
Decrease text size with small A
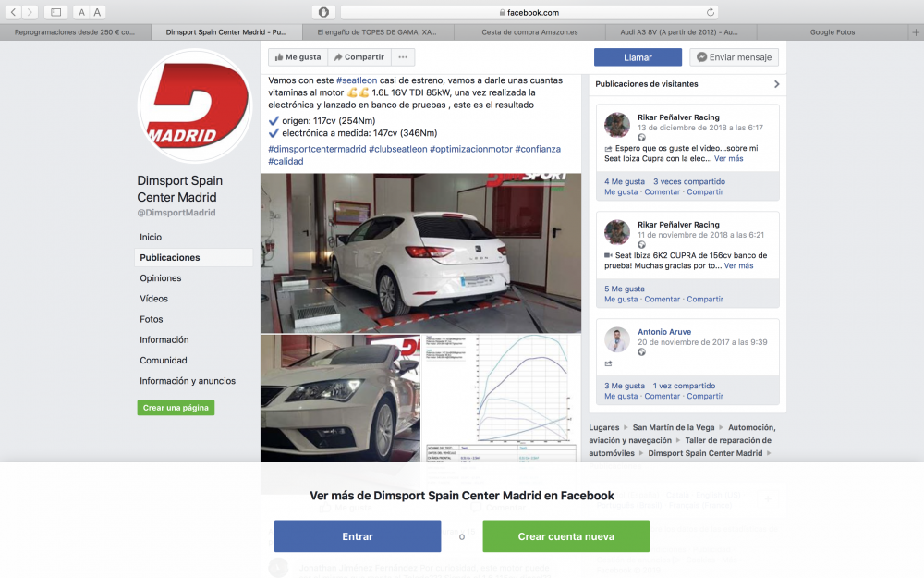coord(81,12)
